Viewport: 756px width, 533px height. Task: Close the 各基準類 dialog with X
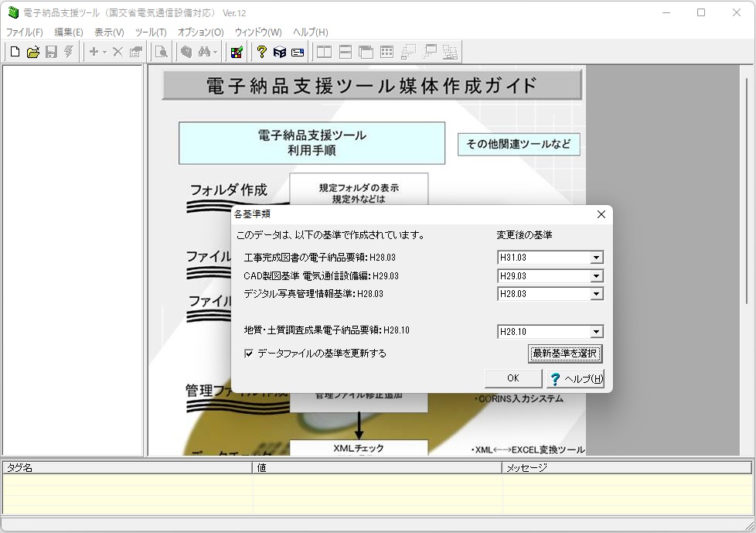point(601,214)
